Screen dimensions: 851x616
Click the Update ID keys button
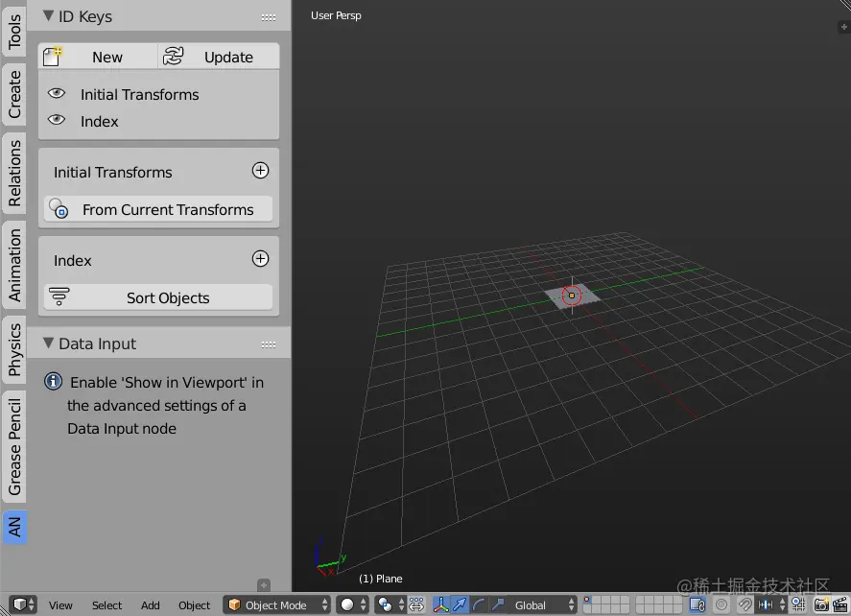[x=219, y=57]
